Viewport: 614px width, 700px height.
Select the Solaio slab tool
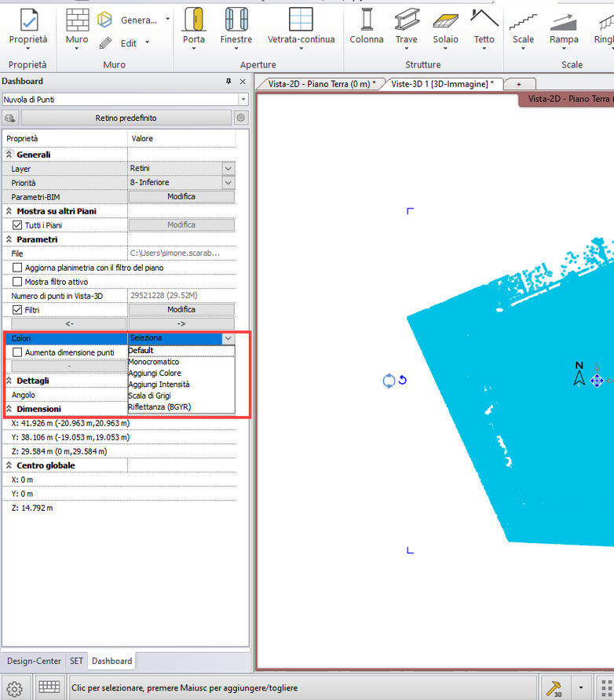point(446,27)
